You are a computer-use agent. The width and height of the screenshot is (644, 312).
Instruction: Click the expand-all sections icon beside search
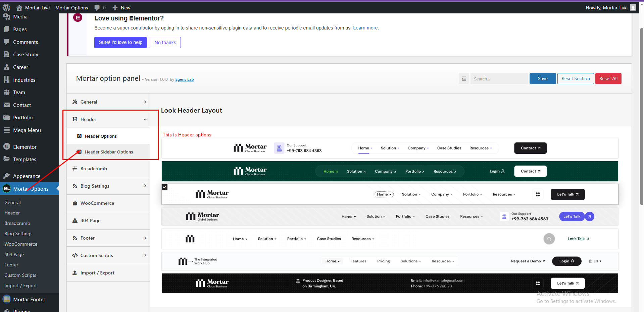pos(464,79)
